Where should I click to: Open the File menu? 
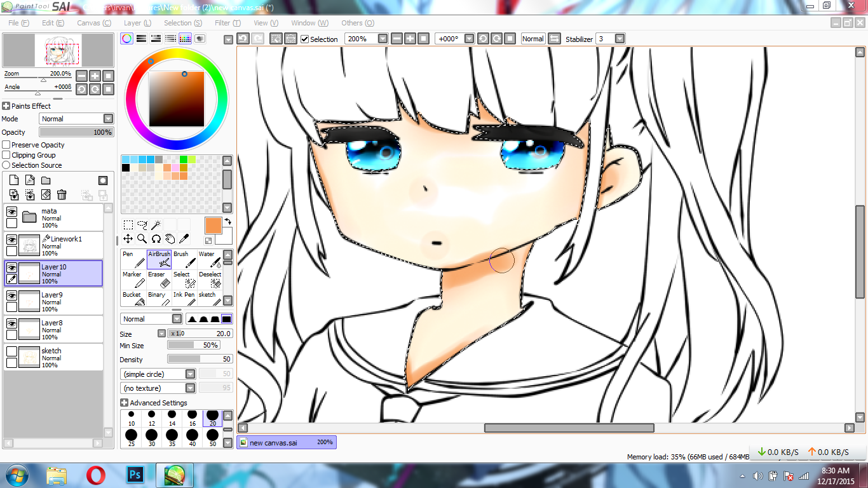[x=19, y=23]
